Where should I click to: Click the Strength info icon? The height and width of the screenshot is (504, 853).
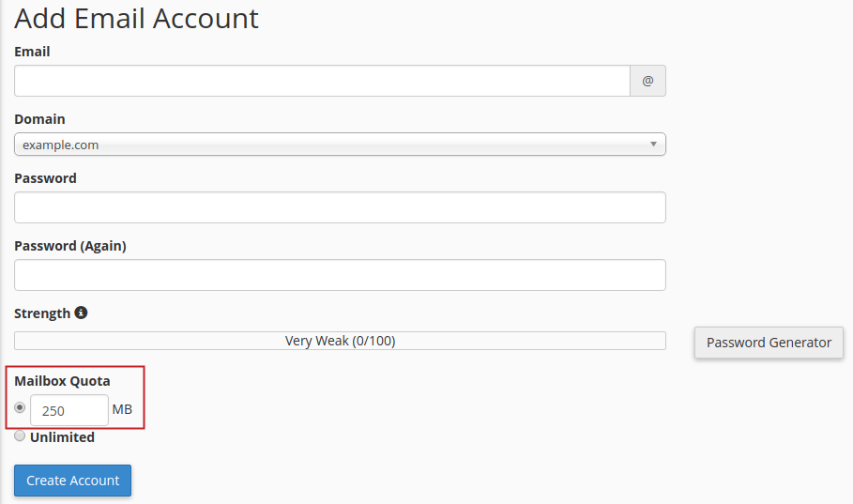pos(81,313)
